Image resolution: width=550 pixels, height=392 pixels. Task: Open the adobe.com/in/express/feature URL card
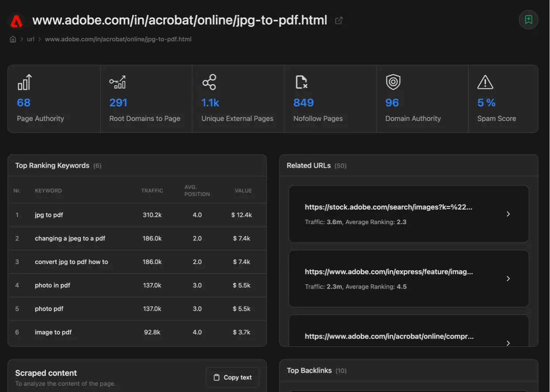coord(409,279)
